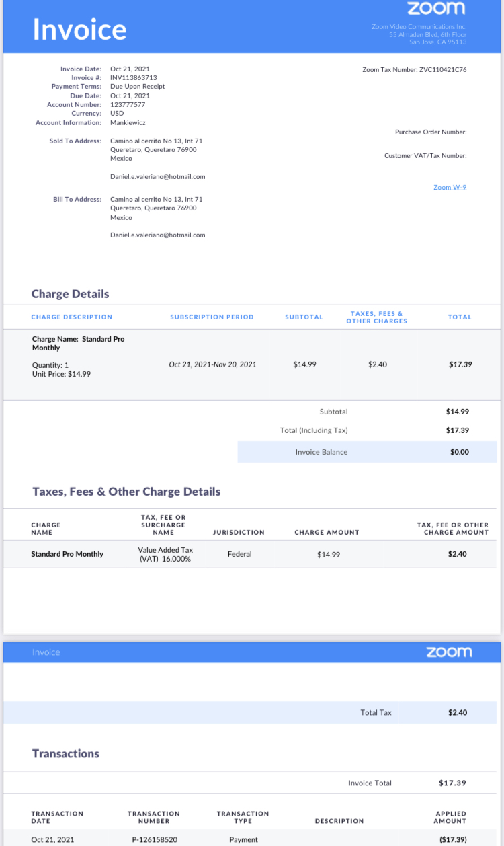Click the Purchase Order Number label
This screenshot has height=846, width=504.
tap(431, 132)
